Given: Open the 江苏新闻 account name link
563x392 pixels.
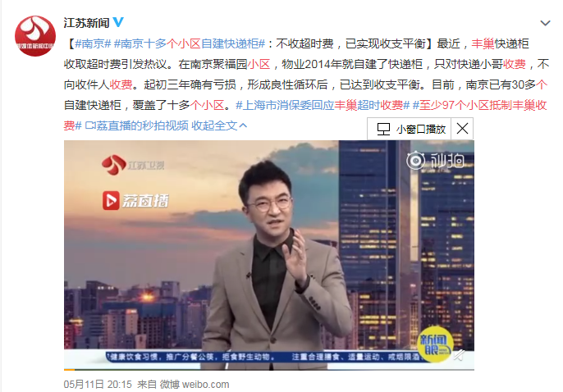Looking at the screenshot, I should click(86, 23).
